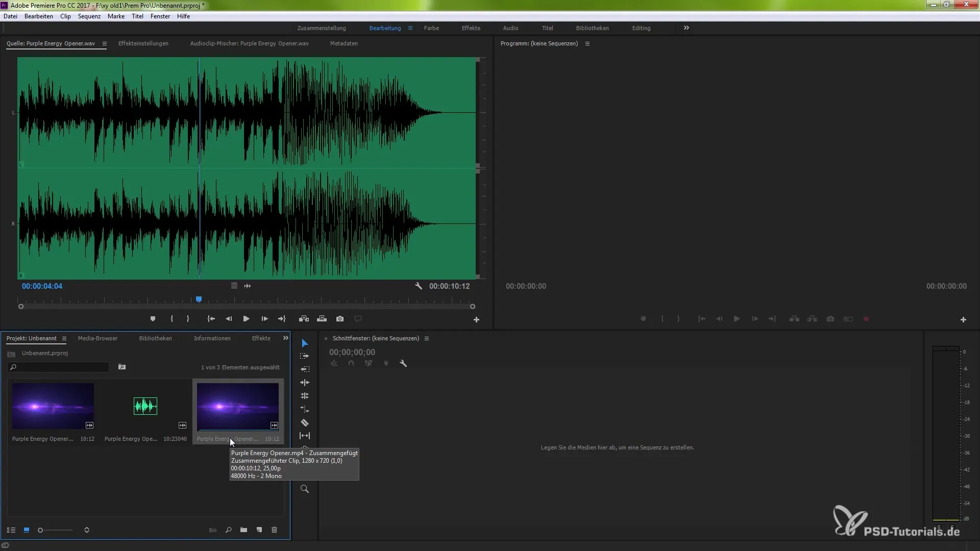
Task: Select the Track Select Forward tool
Action: coord(305,356)
